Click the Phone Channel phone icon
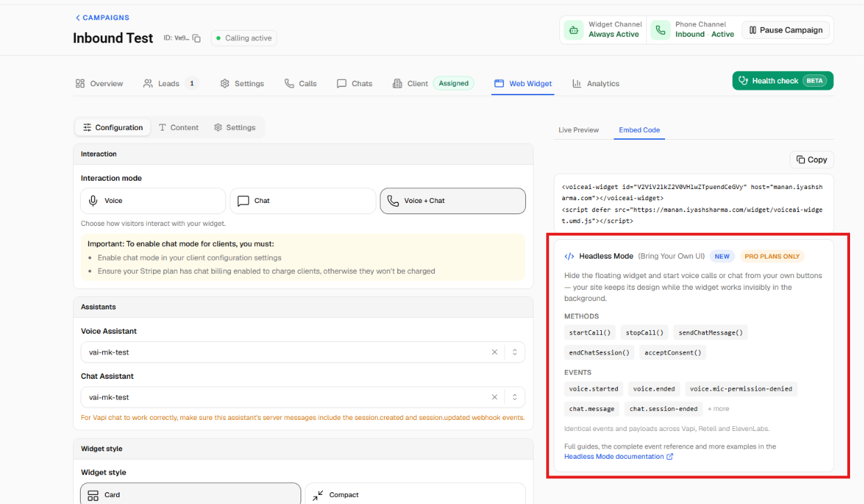The width and height of the screenshot is (864, 504). [x=660, y=30]
